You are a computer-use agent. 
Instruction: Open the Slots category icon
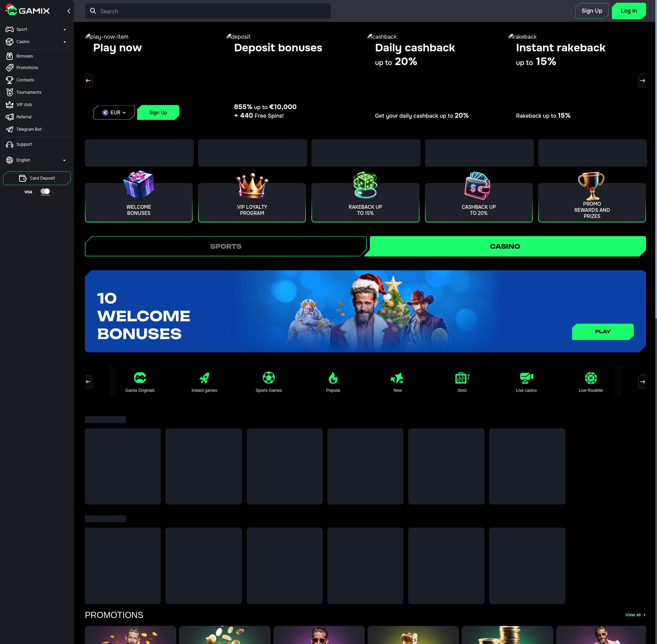pos(462,382)
